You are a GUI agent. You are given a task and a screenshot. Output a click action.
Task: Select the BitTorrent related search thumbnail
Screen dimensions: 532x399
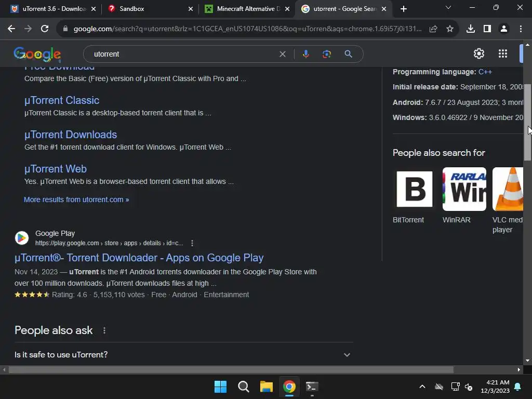(x=414, y=189)
